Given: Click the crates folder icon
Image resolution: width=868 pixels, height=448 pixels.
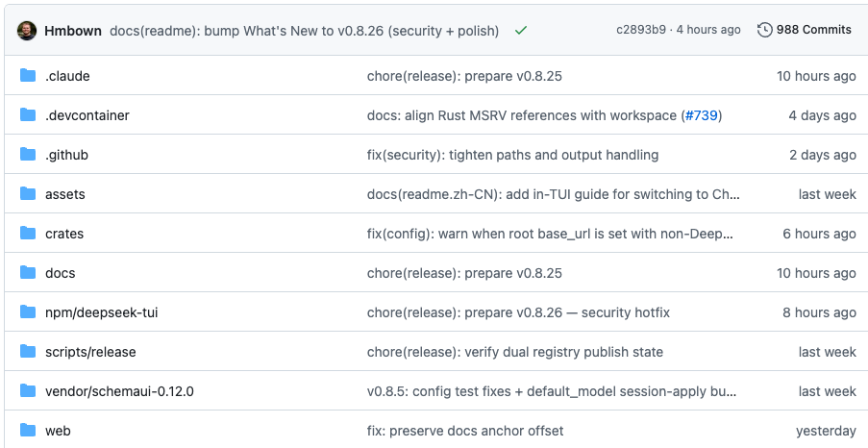Looking at the screenshot, I should 28,234.
